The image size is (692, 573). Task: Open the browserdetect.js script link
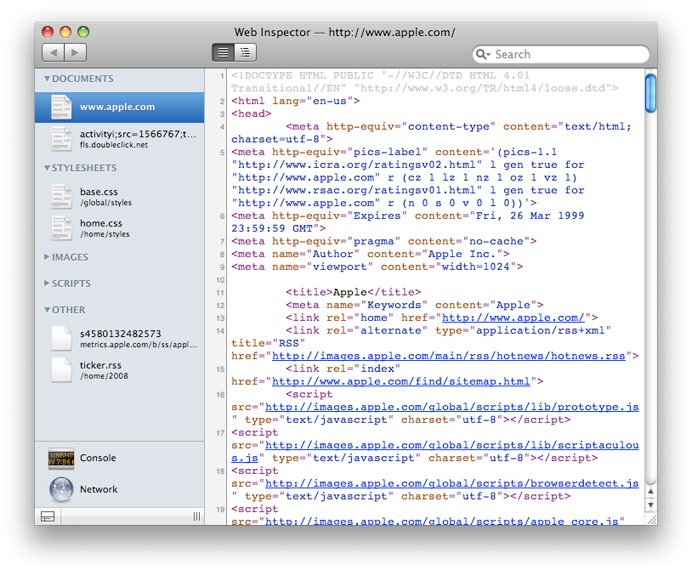click(452, 483)
